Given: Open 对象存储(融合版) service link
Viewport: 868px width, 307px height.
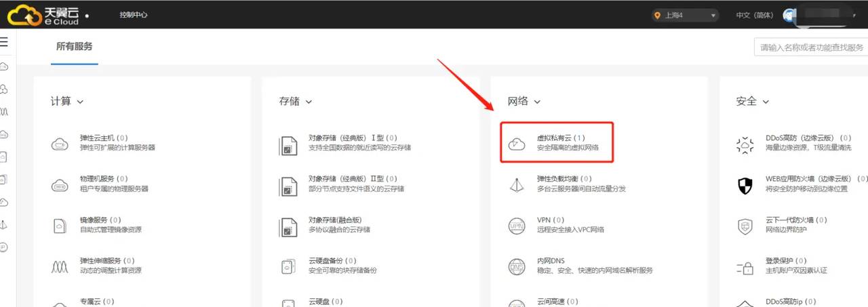Looking at the screenshot, I should (x=335, y=220).
